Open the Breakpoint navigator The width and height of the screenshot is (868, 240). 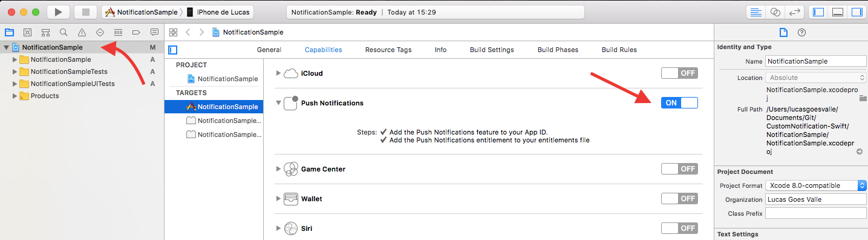click(x=136, y=32)
